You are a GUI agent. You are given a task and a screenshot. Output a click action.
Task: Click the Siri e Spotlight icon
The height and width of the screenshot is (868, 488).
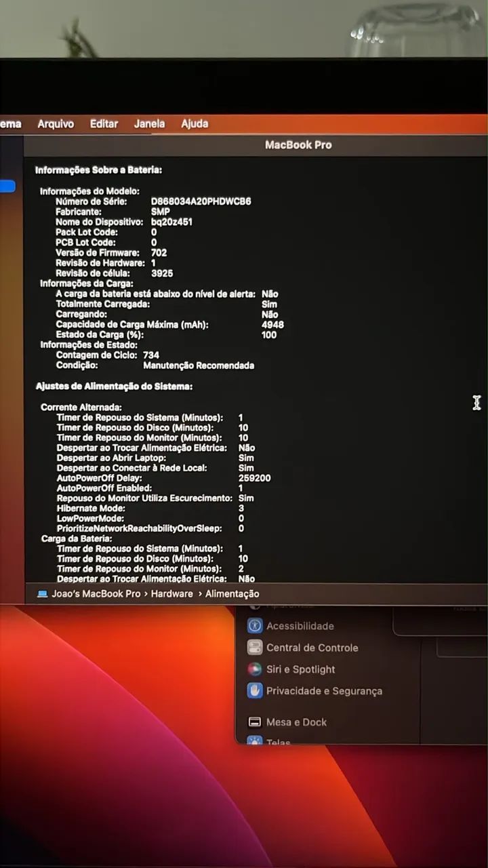coord(255,669)
